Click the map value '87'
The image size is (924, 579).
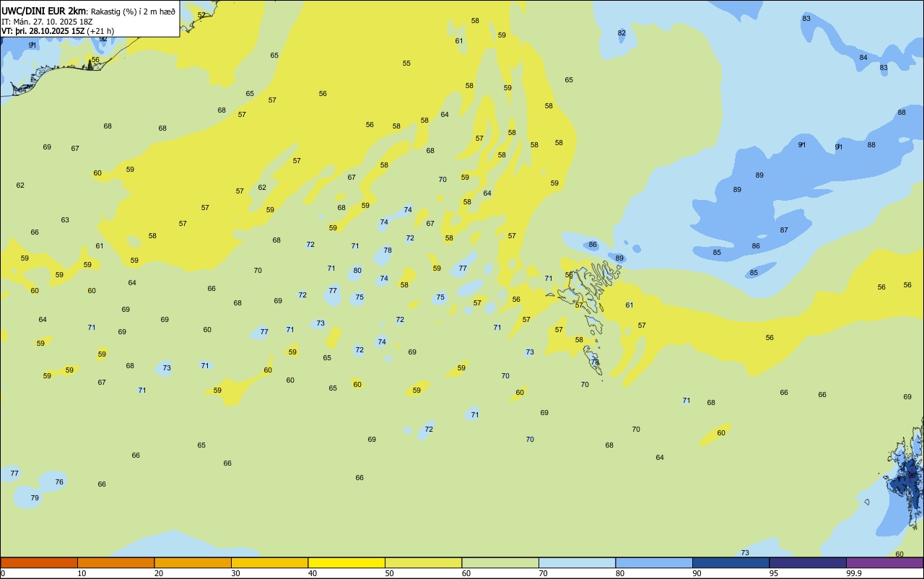[x=784, y=230]
